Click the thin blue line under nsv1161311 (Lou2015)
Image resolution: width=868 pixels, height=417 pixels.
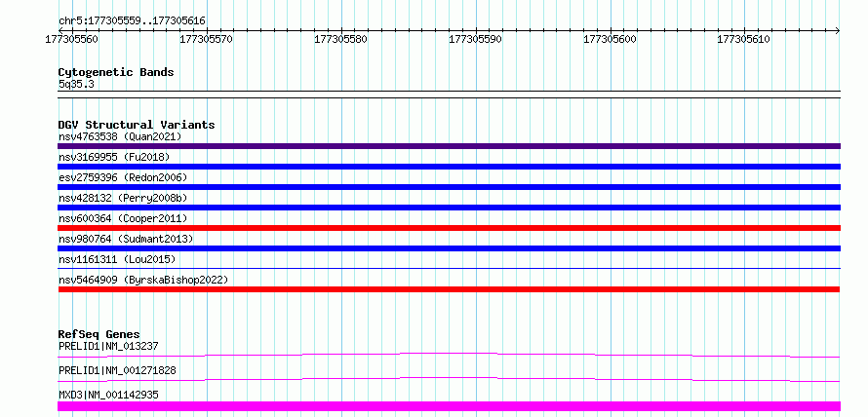tap(449, 269)
